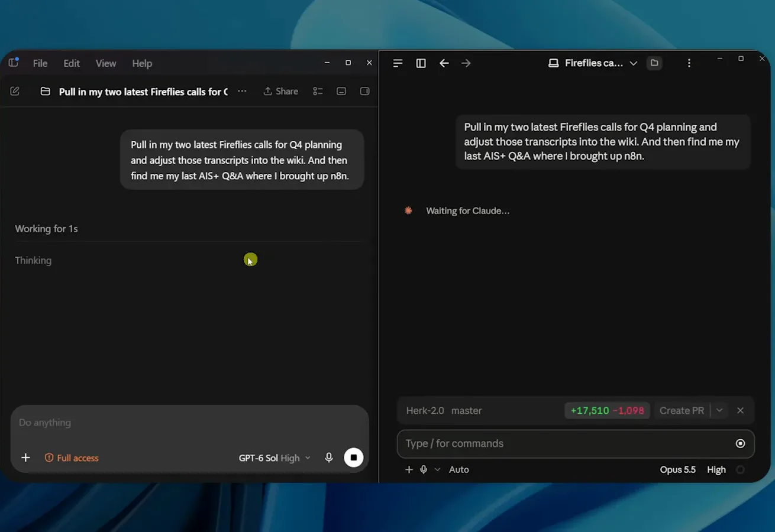
Task: Select the Opus 5.5 model option
Action: (677, 469)
